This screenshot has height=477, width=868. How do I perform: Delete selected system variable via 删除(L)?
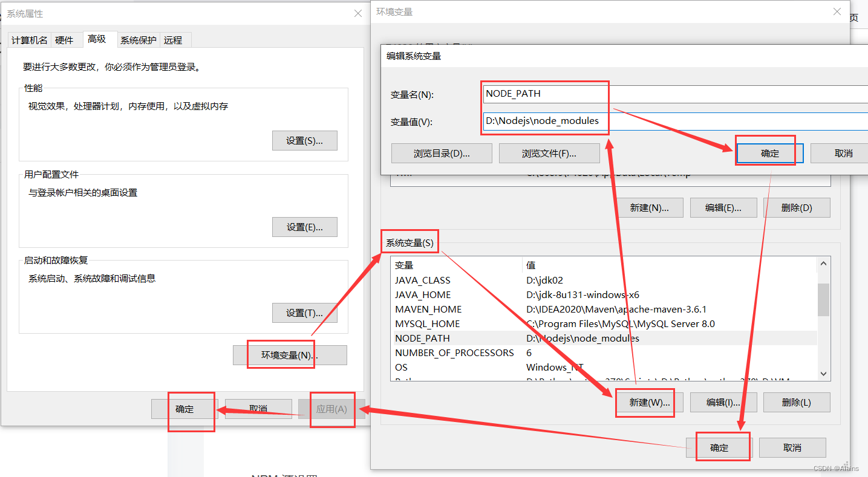tap(796, 402)
